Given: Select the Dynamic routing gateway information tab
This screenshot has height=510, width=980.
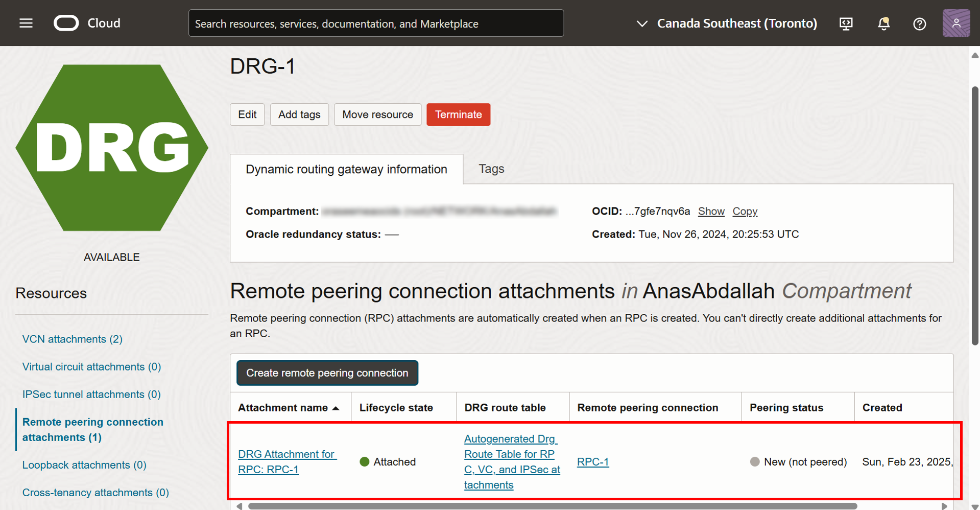Looking at the screenshot, I should (346, 169).
